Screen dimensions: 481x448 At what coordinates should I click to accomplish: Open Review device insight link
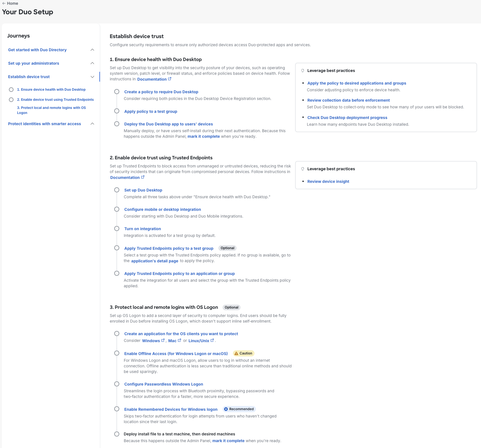coord(328,181)
